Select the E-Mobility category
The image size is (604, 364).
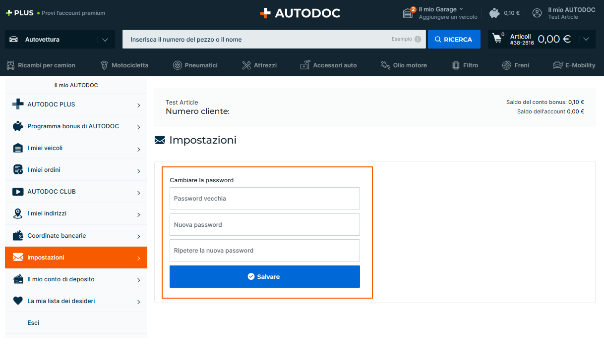pyautogui.click(x=574, y=65)
